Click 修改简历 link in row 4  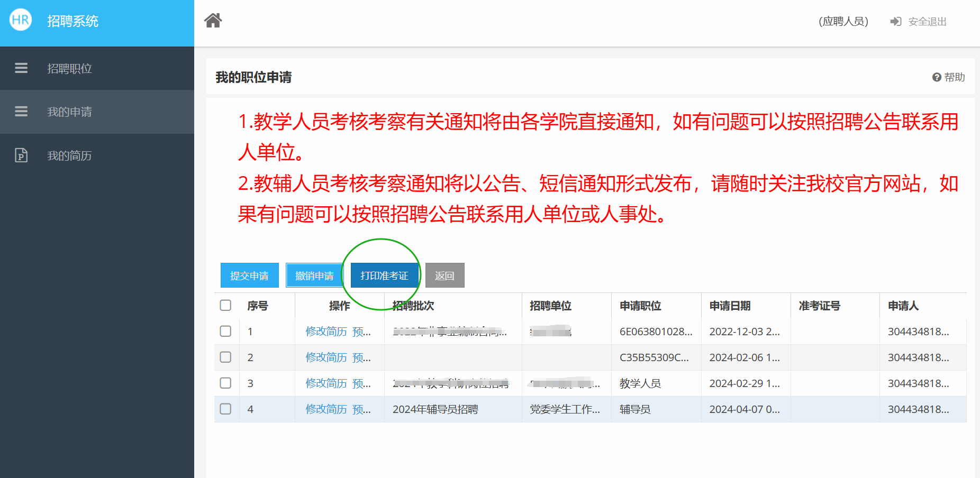tap(326, 409)
